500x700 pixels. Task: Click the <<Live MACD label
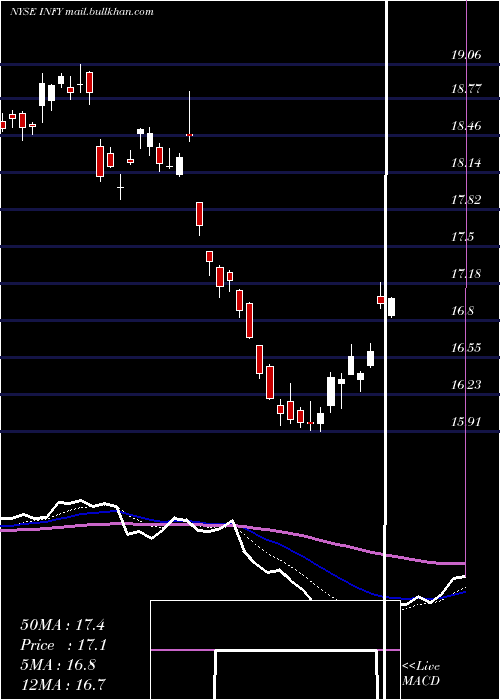click(421, 673)
